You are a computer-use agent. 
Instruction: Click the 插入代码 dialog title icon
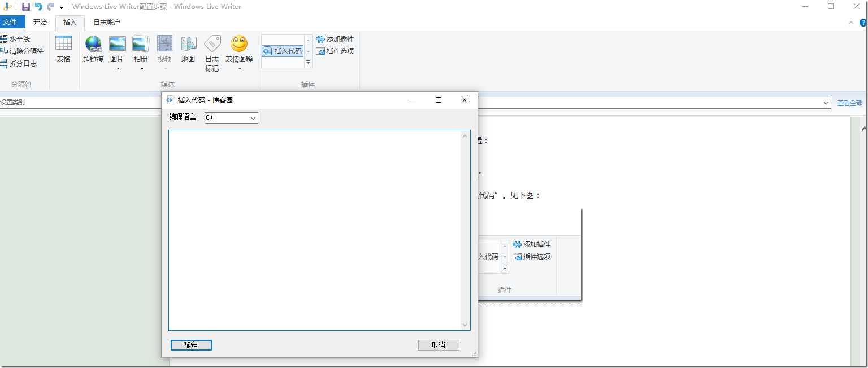(x=171, y=100)
